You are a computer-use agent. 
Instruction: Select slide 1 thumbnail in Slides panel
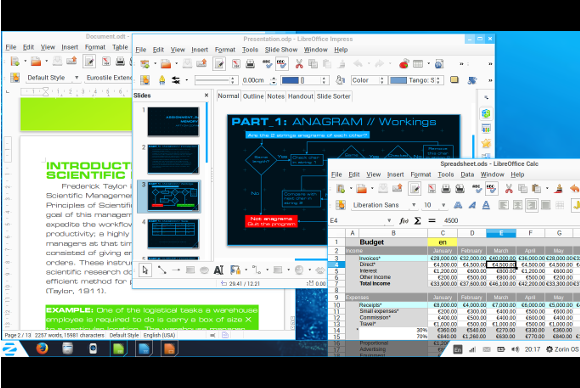pyautogui.click(x=173, y=122)
